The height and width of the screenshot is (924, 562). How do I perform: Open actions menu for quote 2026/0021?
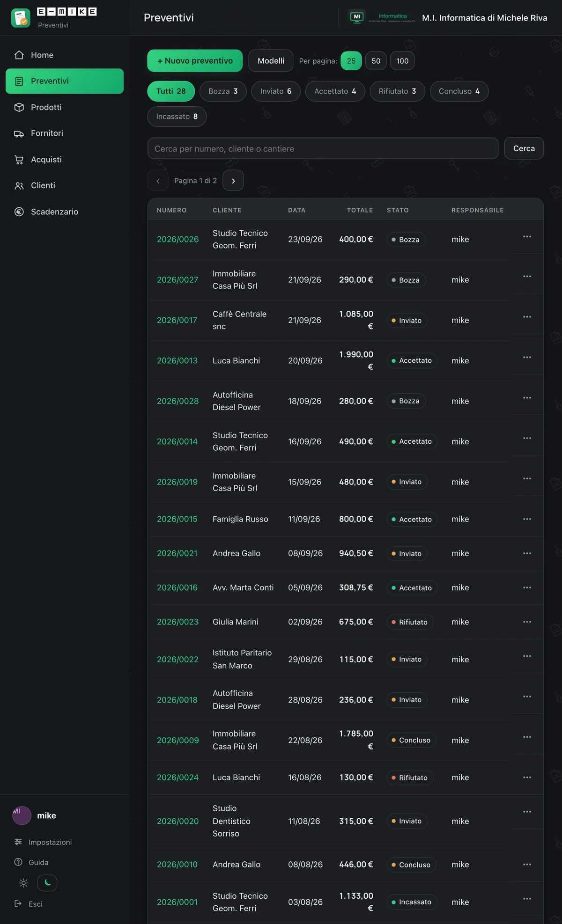pos(527,553)
